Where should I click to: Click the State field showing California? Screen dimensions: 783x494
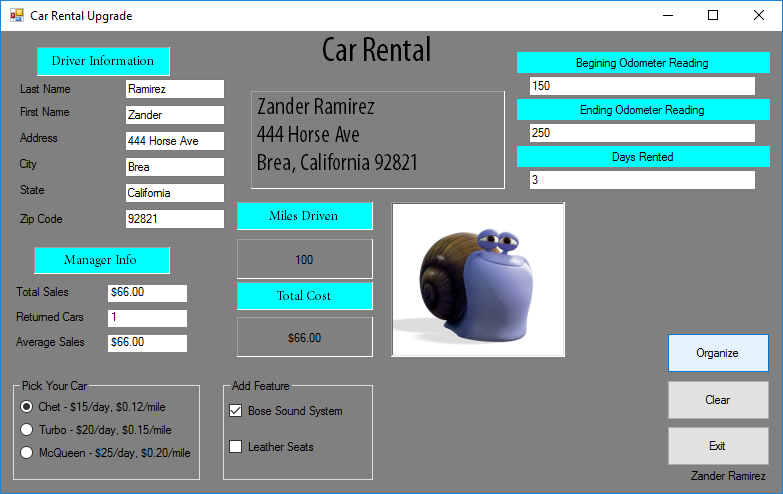coord(175,193)
